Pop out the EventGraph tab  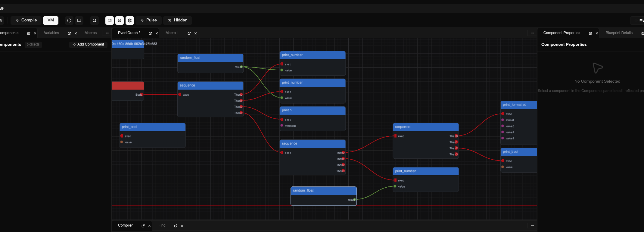pos(150,33)
